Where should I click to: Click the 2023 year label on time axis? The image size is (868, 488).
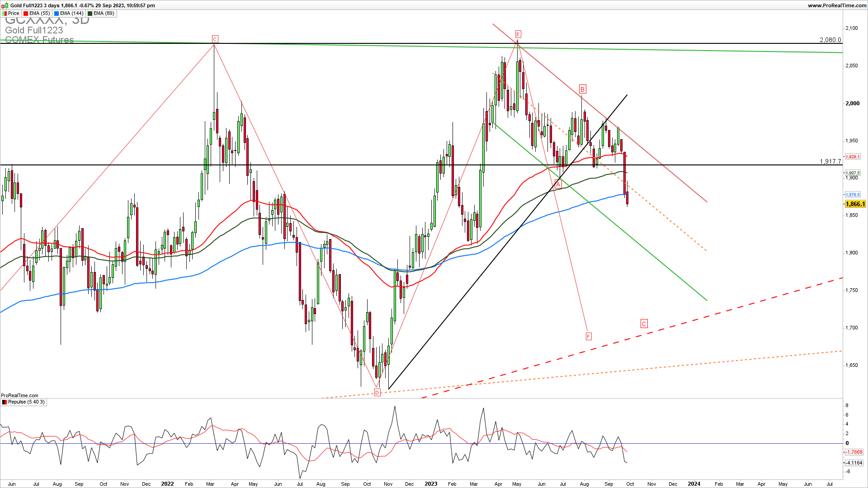431,484
